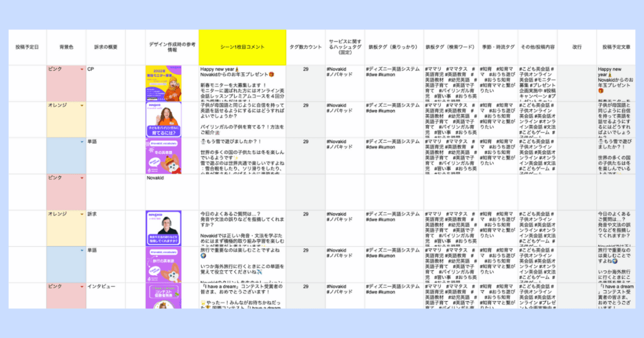The width and height of the screenshot is (644, 338).
Task: Open the blue cell dropdown arrow in the 旅行の英単語 row
Action: tap(82, 250)
